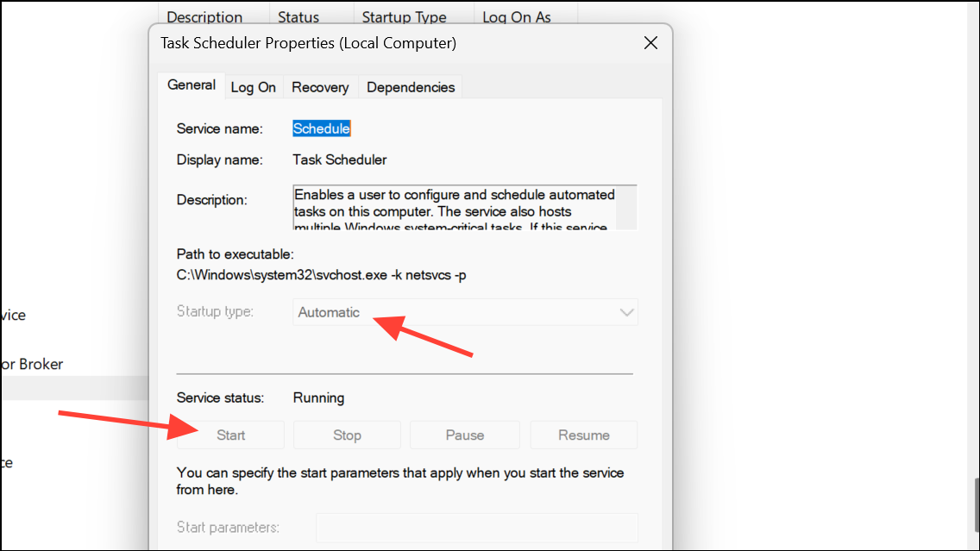Screen dimensions: 980x551
Task: Expand the Startup type options list
Action: point(626,311)
